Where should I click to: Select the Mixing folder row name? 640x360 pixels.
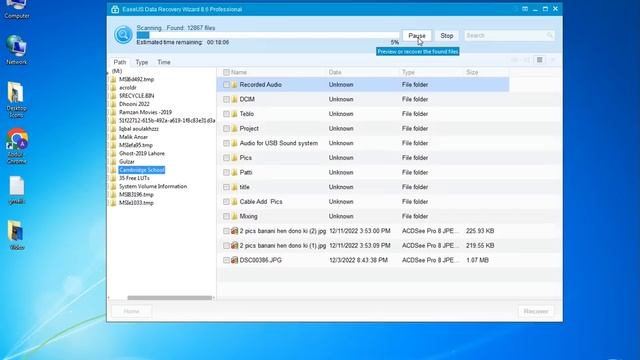pos(248,216)
